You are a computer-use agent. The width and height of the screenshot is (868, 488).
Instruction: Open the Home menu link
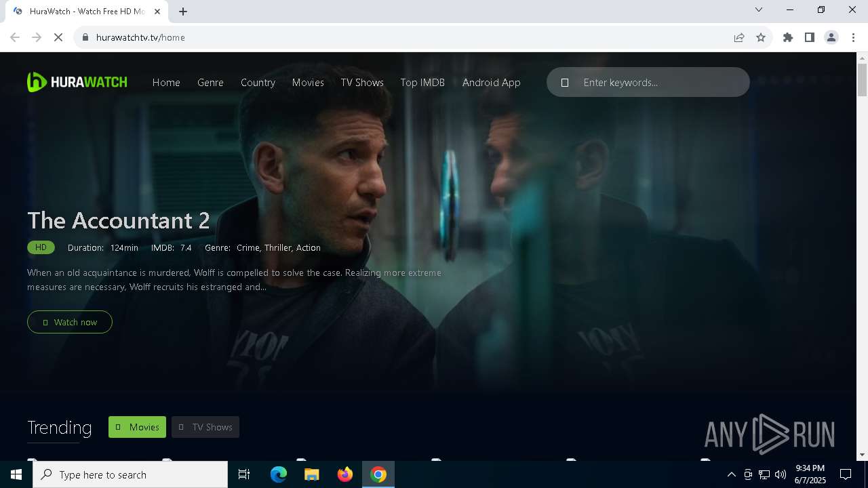[166, 82]
